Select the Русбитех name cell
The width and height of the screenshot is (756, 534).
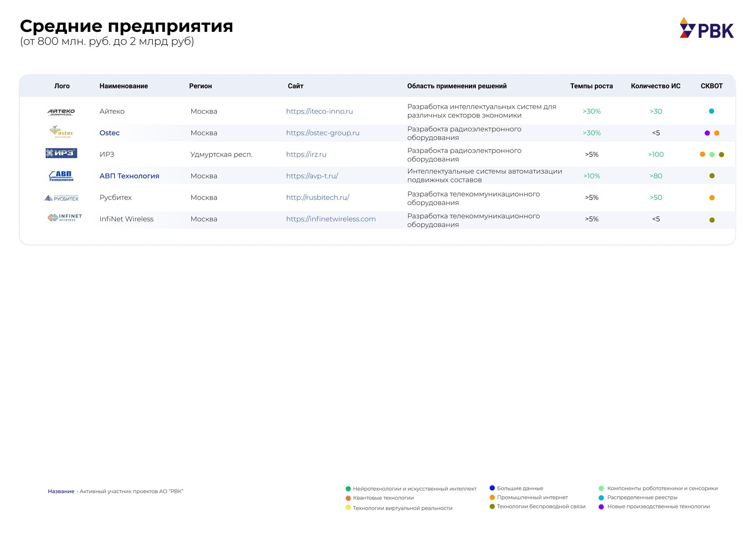click(116, 197)
